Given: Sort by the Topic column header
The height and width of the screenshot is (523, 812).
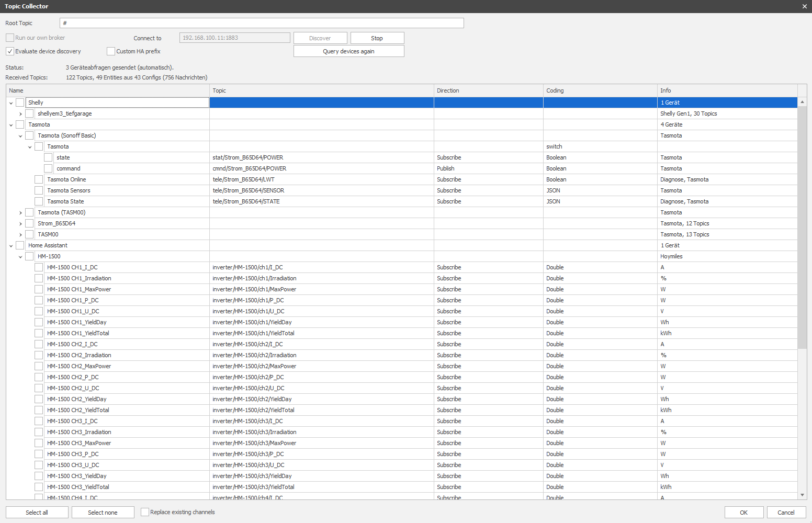Looking at the screenshot, I should pyautogui.click(x=322, y=90).
